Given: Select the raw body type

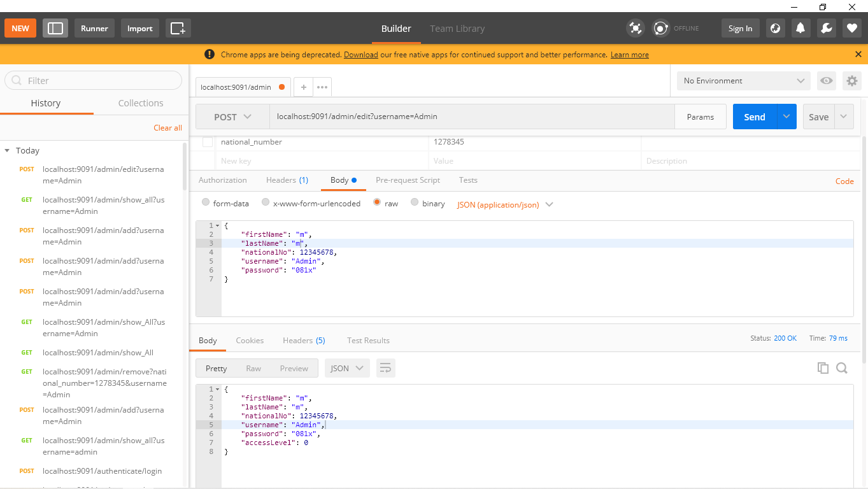Looking at the screenshot, I should 377,202.
